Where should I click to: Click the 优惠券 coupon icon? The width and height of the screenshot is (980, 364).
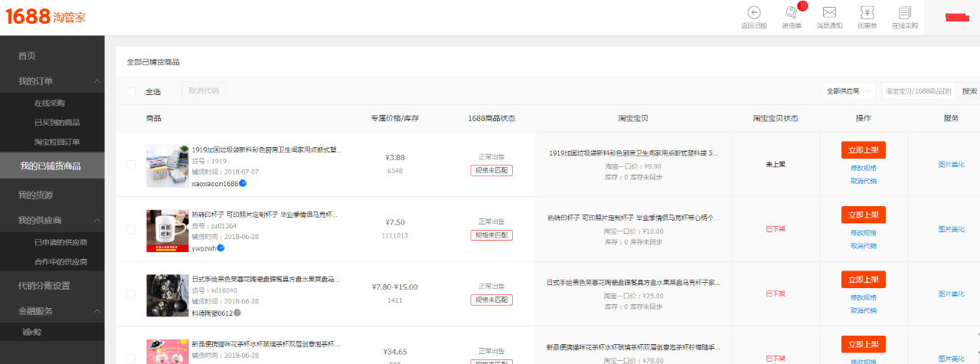tap(867, 12)
